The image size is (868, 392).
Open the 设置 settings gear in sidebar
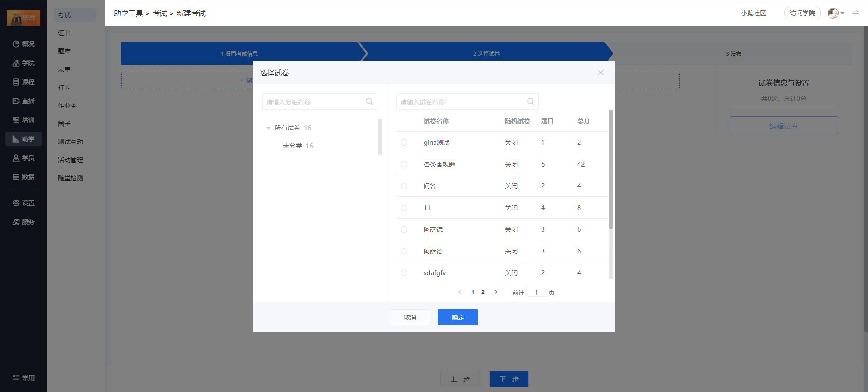(x=16, y=203)
